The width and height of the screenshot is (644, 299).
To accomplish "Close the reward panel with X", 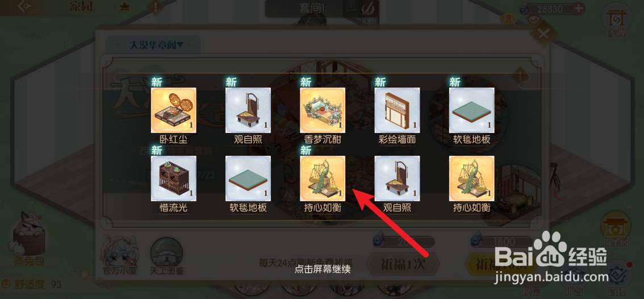I will tap(544, 34).
